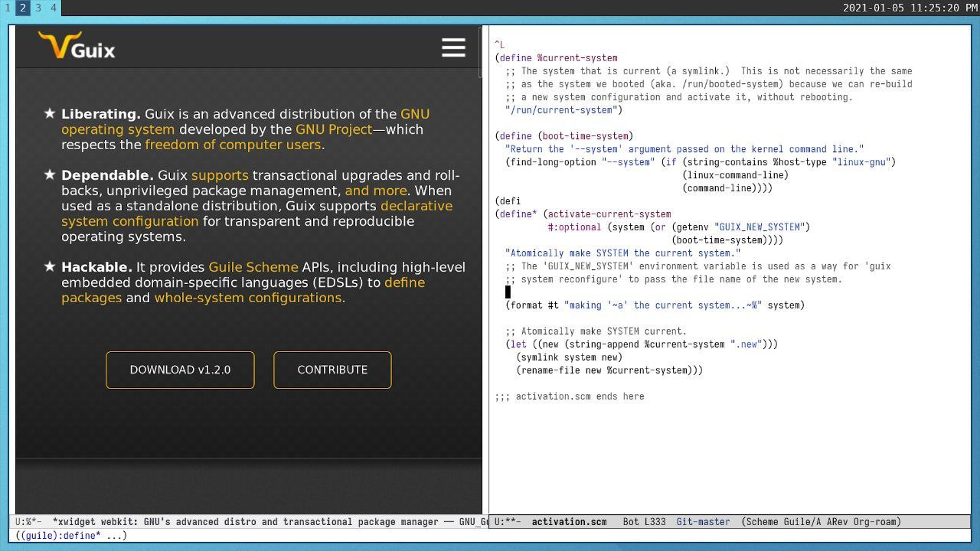The height and width of the screenshot is (551, 980).
Task: Click the 'Bot L333' position indicator
Action: point(644,522)
